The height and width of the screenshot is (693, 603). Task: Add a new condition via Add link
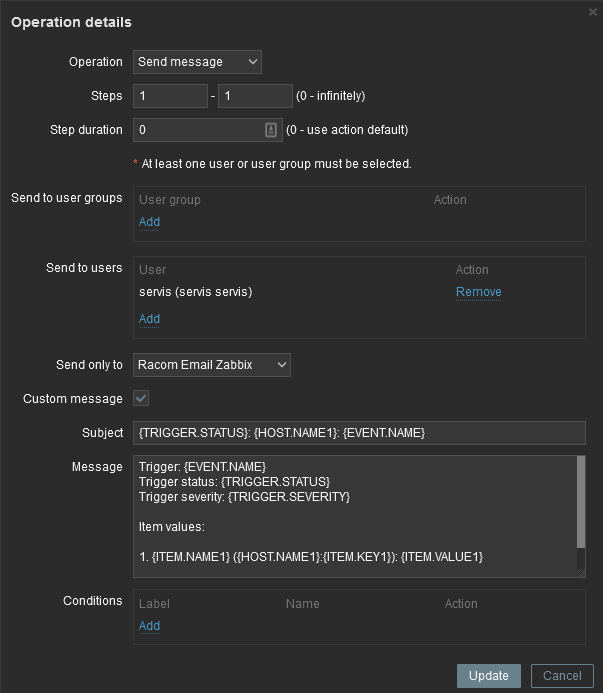click(x=149, y=626)
